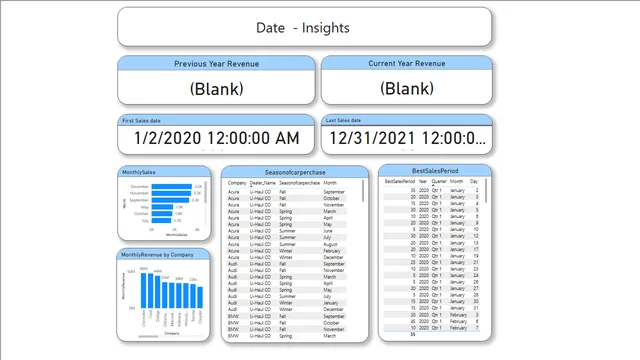640x360 pixels.
Task: Sort by Month header in Seasonofcarperchase table
Action: 330,183
